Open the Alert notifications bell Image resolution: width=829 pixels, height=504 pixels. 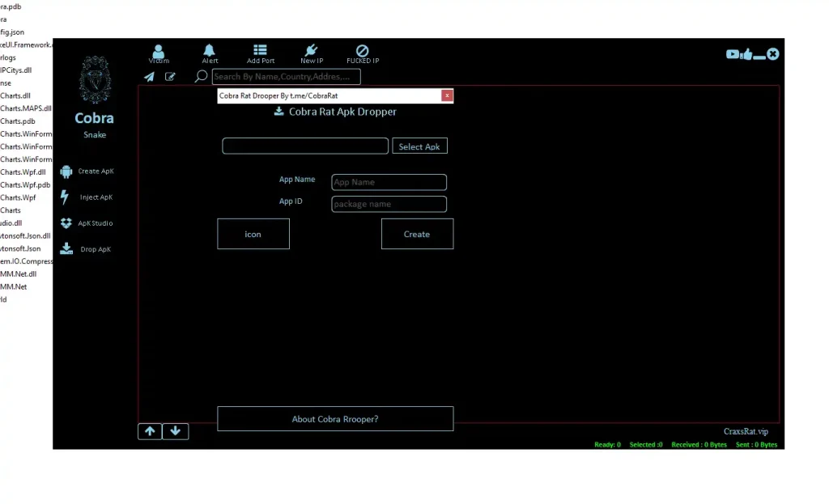coord(210,51)
